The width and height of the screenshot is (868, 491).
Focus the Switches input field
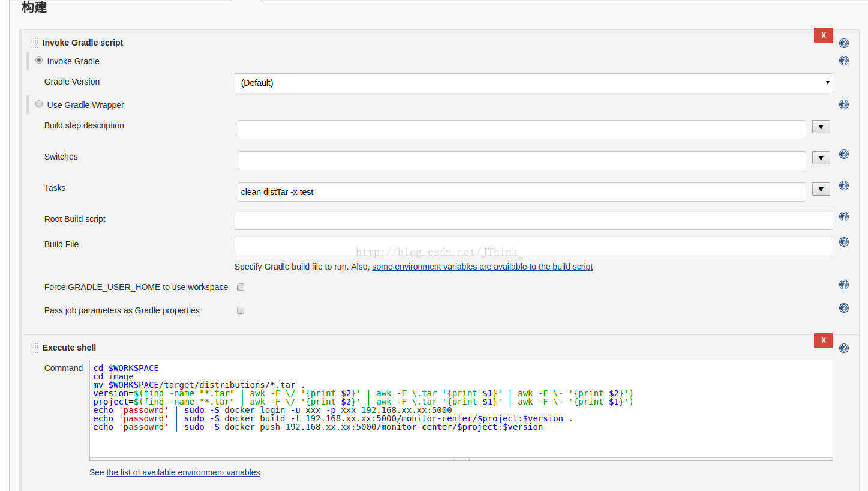click(x=521, y=161)
